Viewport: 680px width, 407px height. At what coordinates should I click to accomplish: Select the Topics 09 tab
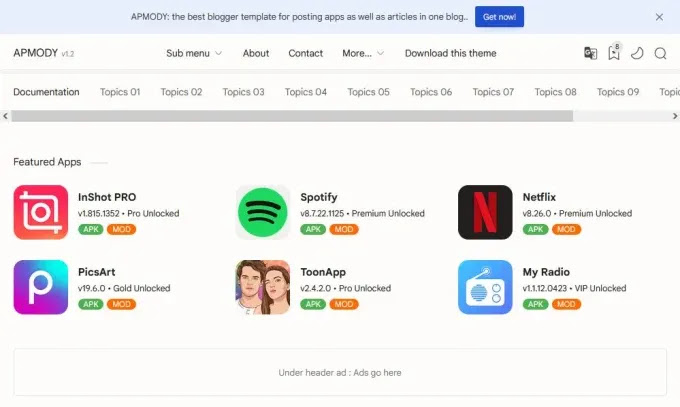[618, 92]
